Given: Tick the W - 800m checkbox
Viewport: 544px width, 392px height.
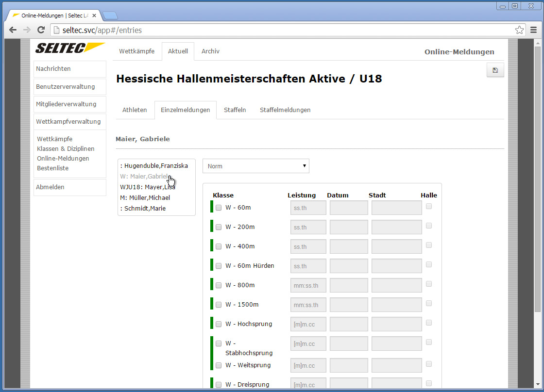Looking at the screenshot, I should click(219, 285).
